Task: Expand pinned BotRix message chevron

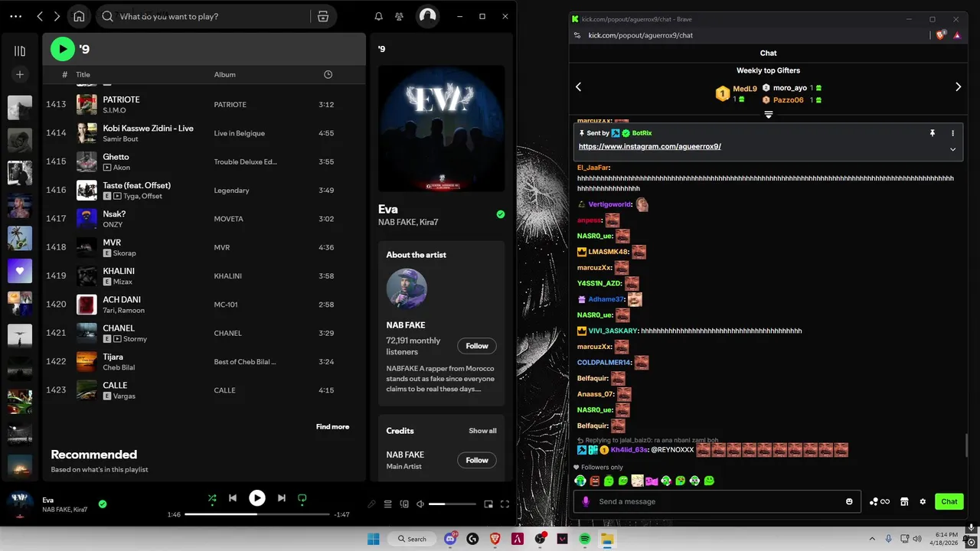Action: pyautogui.click(x=953, y=149)
